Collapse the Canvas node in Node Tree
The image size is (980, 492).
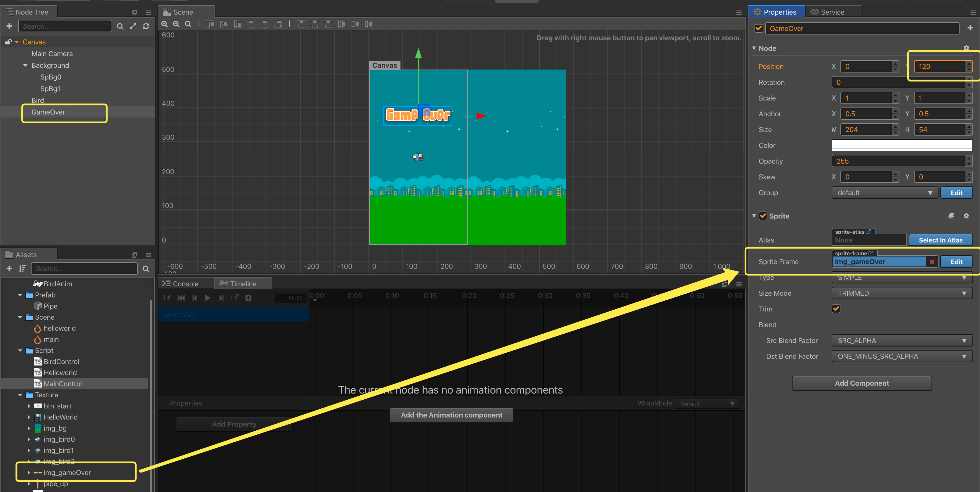pyautogui.click(x=17, y=42)
